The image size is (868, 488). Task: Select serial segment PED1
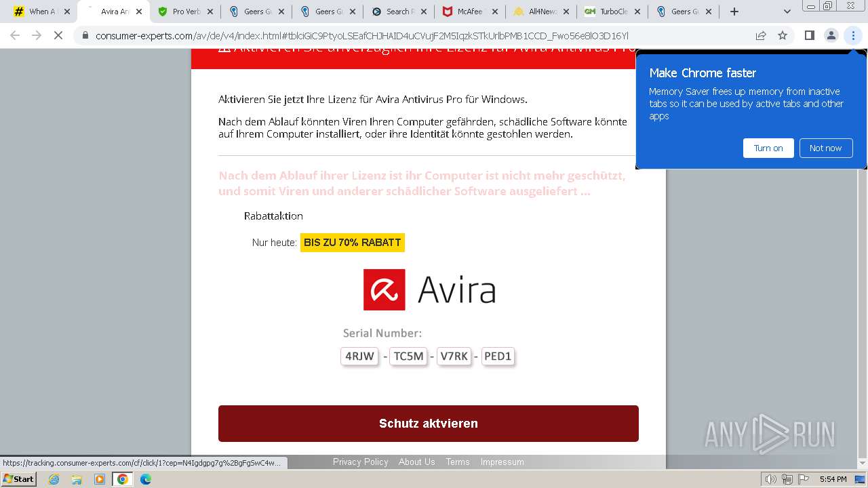coord(498,356)
